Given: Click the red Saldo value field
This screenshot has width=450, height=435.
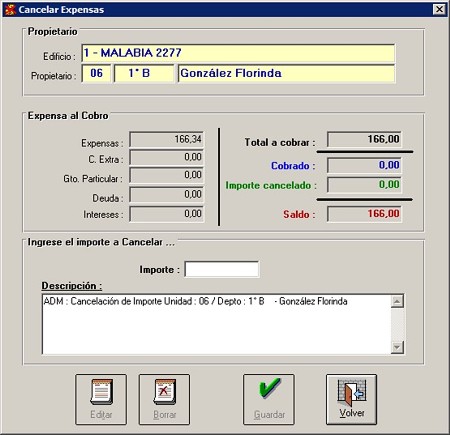Looking at the screenshot, I should 364,214.
